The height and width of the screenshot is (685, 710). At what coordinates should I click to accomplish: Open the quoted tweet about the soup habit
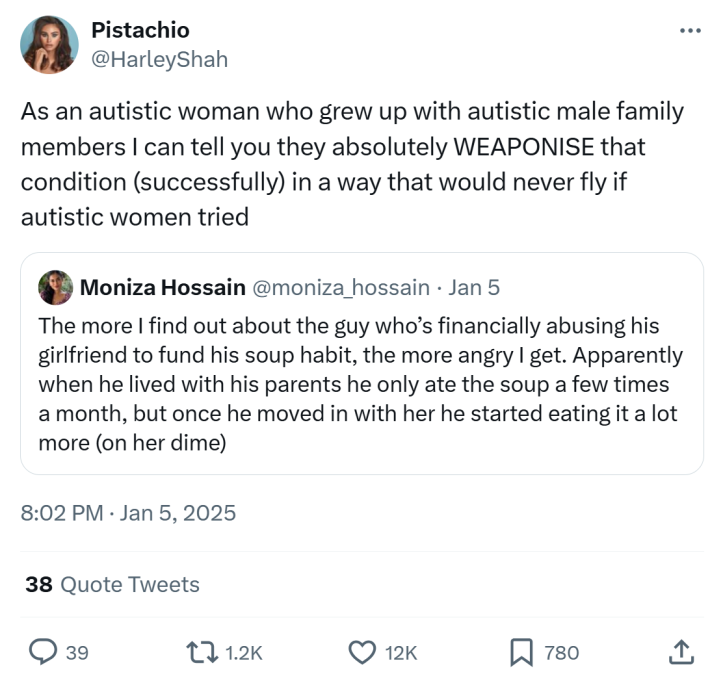(x=360, y=385)
